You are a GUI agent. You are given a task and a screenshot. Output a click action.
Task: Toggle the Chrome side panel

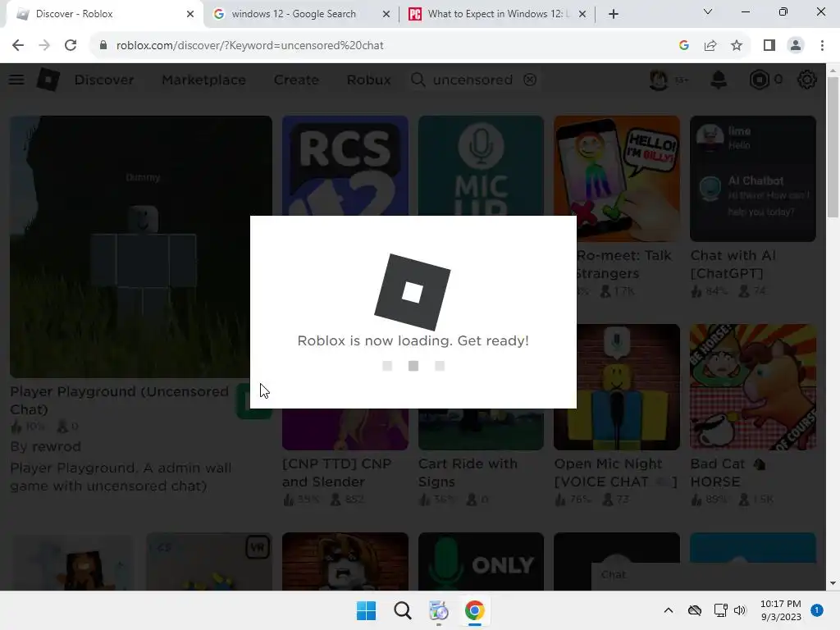tap(769, 46)
